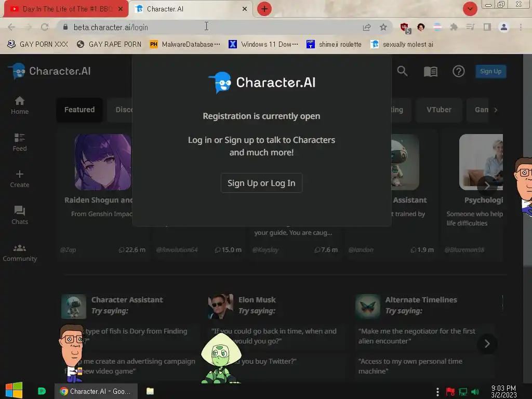Expand categories with the right chevron
The image size is (532, 399).
click(496, 110)
